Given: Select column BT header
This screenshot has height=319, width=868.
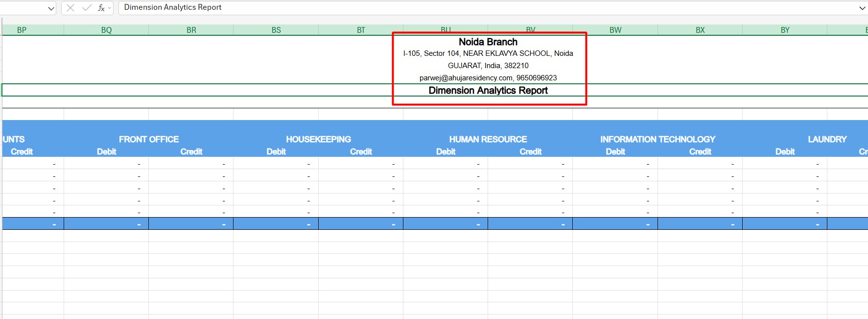Looking at the screenshot, I should click(x=361, y=30).
